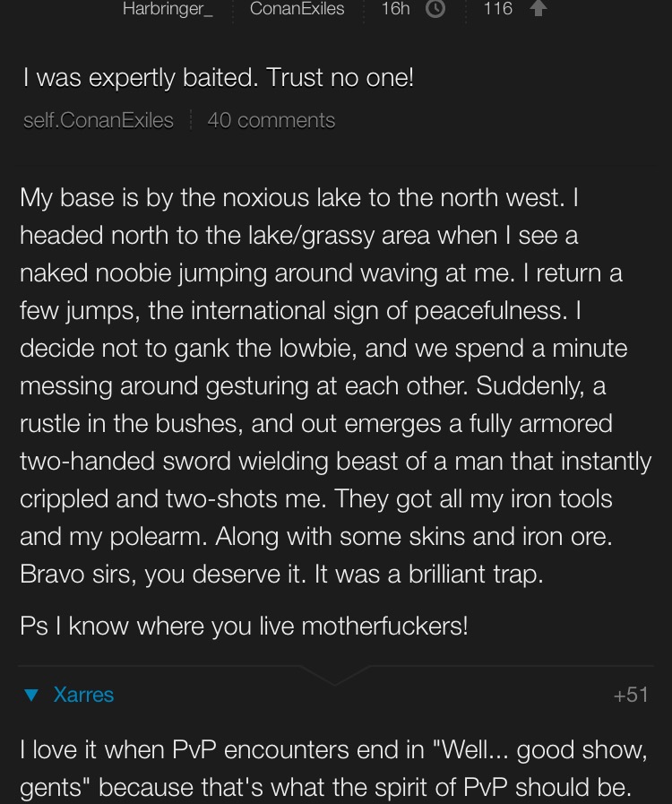Tap the clock icon beside 16h
Screen dimensions: 672x804
(435, 9)
